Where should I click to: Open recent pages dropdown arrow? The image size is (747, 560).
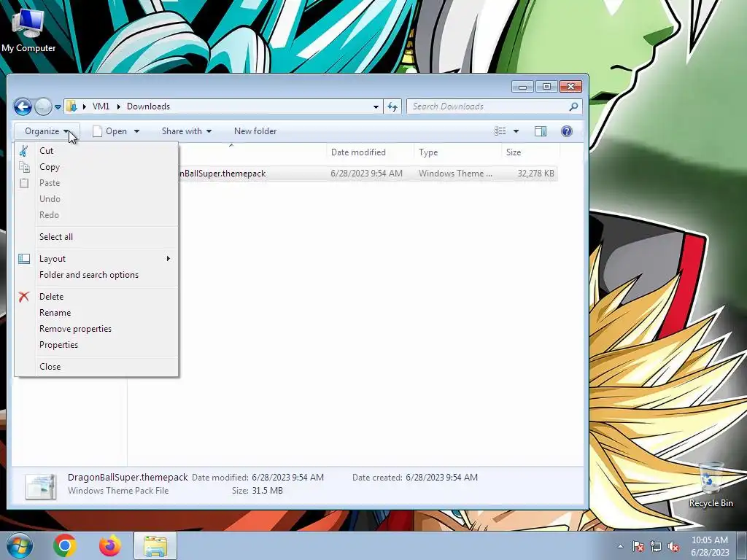click(58, 107)
